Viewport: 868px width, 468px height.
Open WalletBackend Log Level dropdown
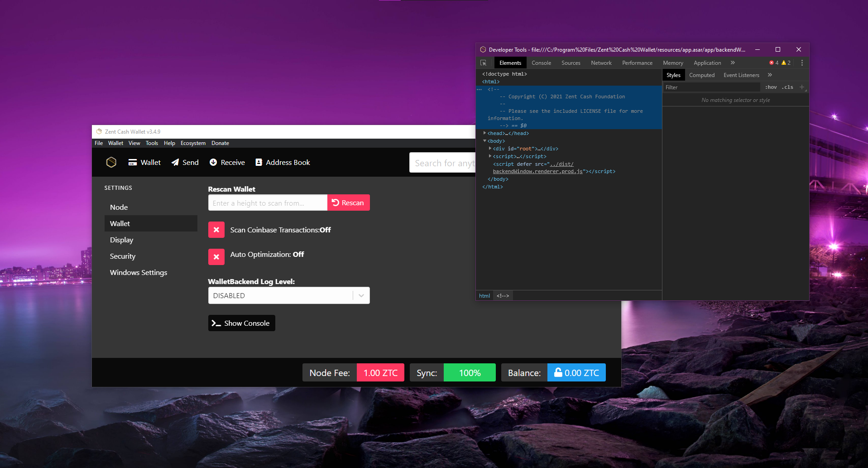click(x=289, y=295)
